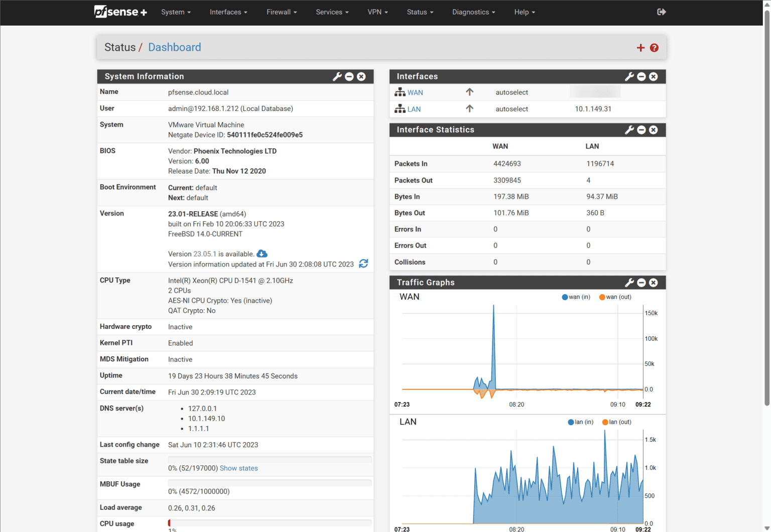
Task: Click the Dashboard breadcrumb link
Action: pos(174,47)
